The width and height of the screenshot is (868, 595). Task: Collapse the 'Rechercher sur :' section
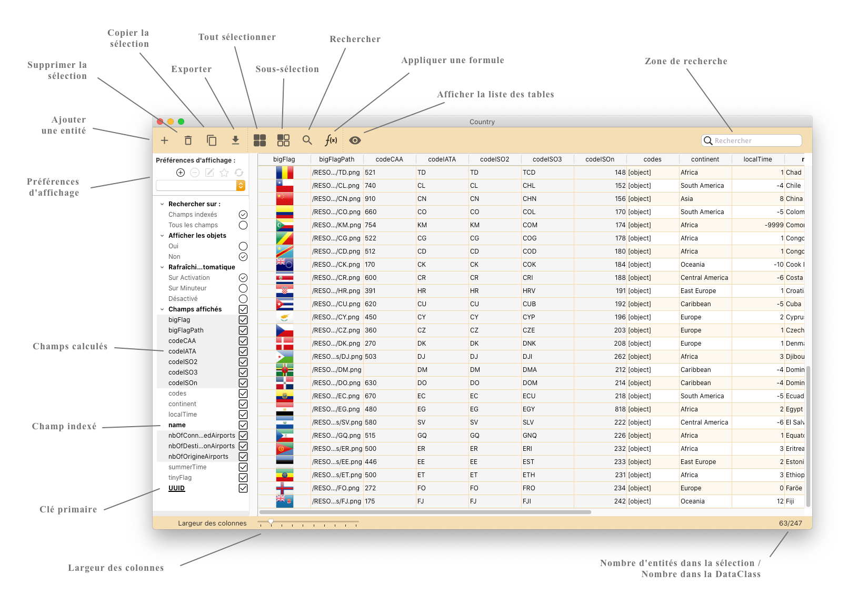click(162, 204)
